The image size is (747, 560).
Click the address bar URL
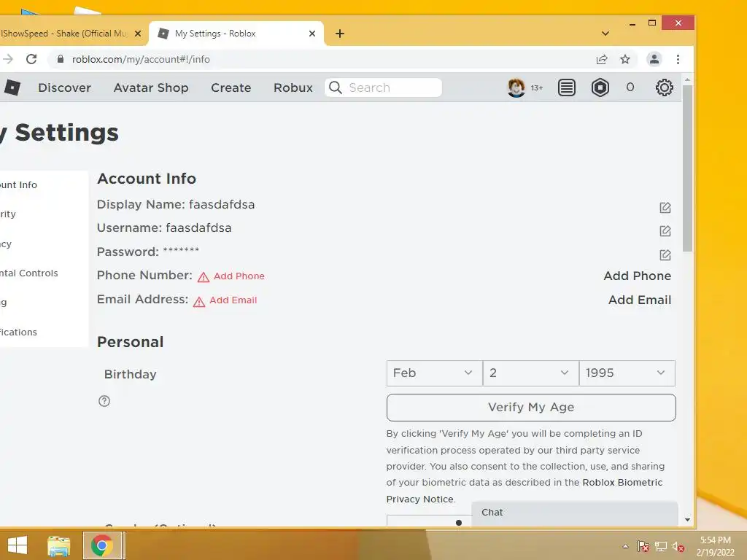141,59
